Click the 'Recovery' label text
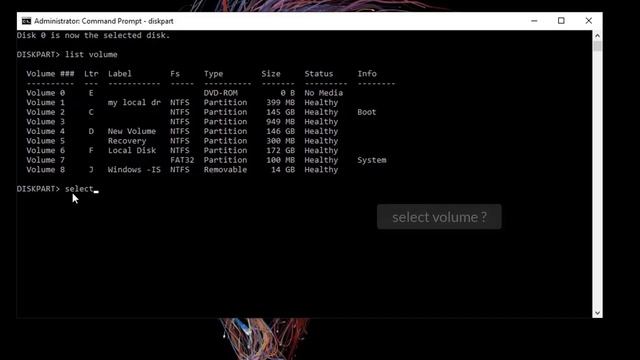This screenshot has width=640, height=360. [x=127, y=141]
